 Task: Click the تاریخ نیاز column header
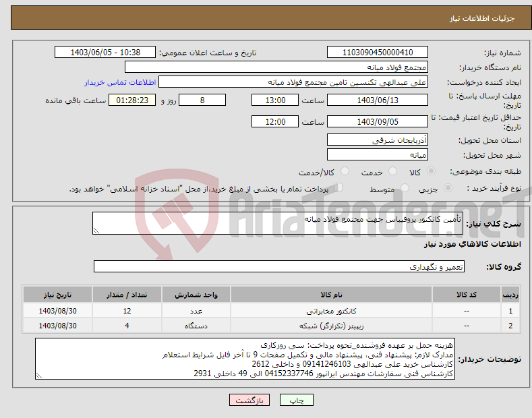pyautogui.click(x=58, y=295)
